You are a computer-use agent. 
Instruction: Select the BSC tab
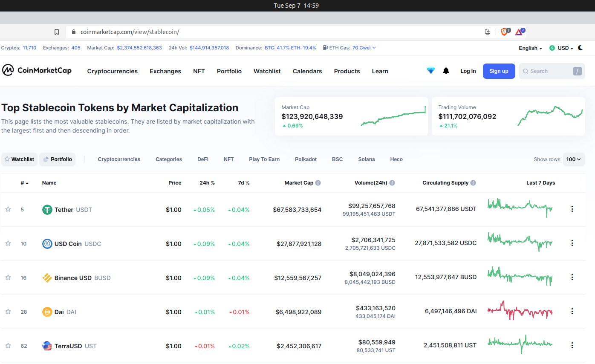coord(338,159)
